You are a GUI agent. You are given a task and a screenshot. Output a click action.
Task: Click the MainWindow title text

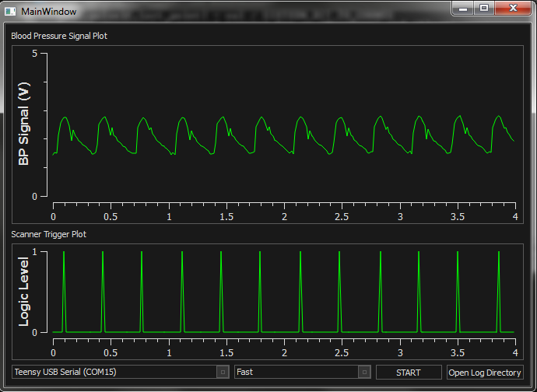pos(48,12)
